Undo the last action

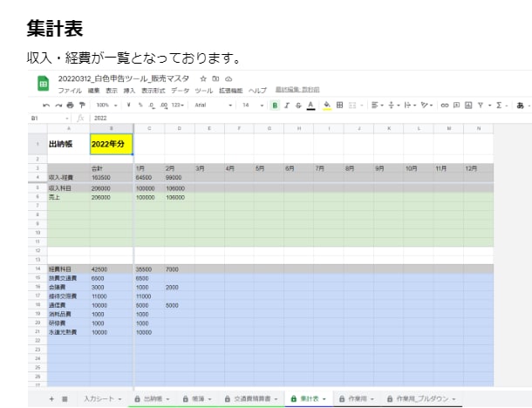pyautogui.click(x=46, y=105)
